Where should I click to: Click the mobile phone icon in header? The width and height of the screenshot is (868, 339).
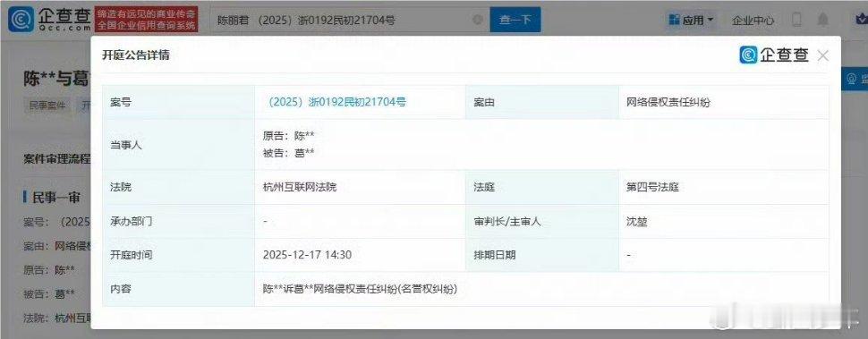click(x=796, y=21)
